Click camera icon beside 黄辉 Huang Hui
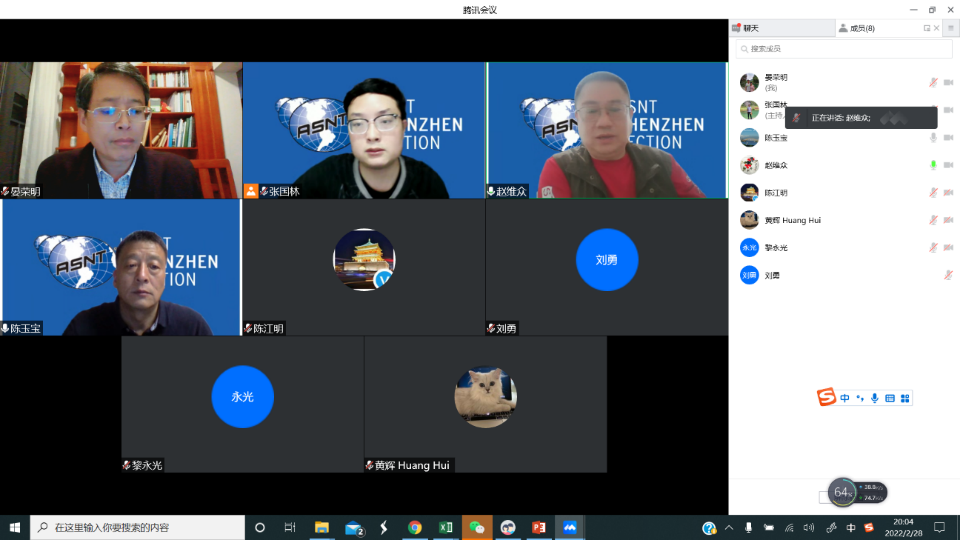Image resolution: width=960 pixels, height=540 pixels. (948, 220)
